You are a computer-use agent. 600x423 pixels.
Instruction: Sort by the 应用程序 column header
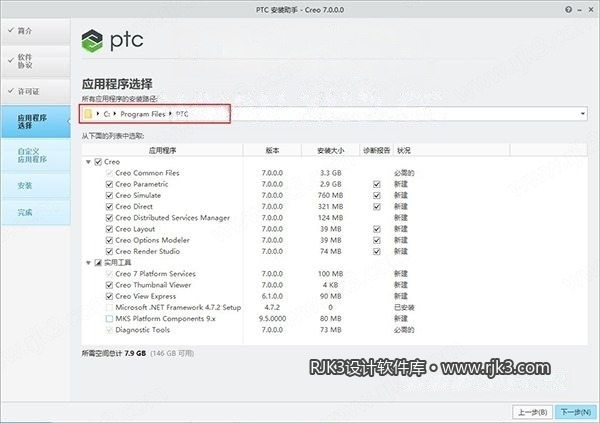[162, 150]
